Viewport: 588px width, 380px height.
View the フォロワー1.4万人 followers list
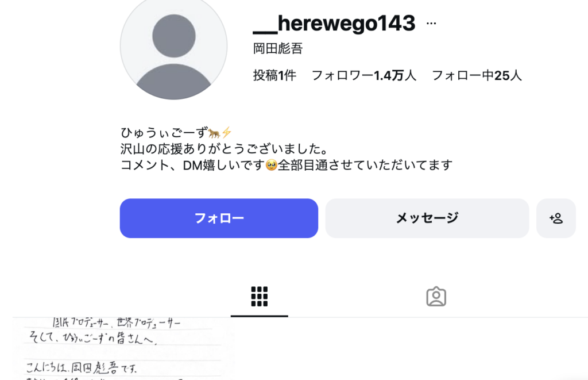point(363,75)
